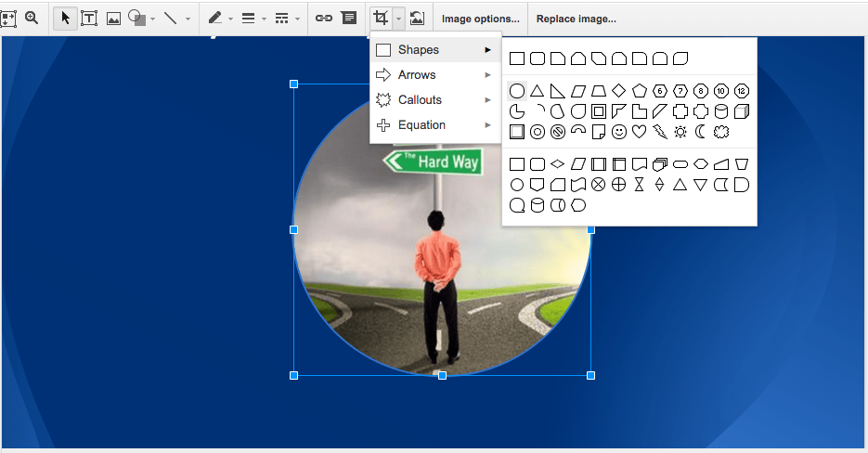Open the line weight dropdown arrow
The image size is (868, 453).
(x=264, y=19)
